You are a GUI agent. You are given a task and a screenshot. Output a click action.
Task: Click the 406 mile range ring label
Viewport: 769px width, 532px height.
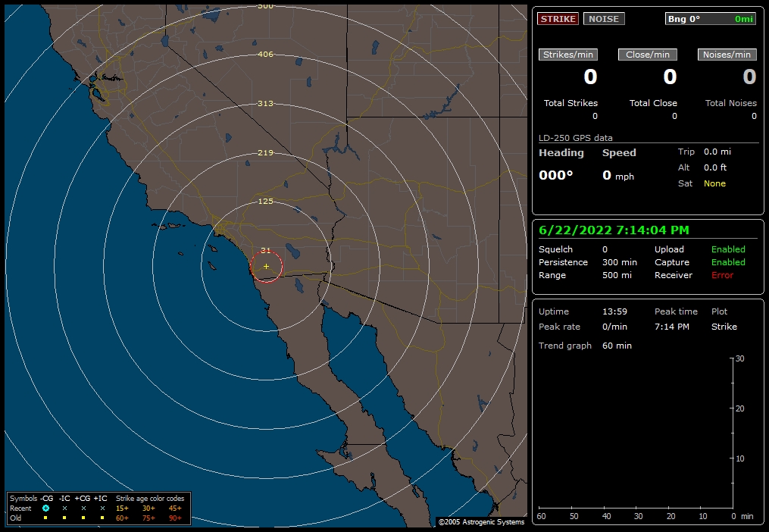click(x=265, y=55)
